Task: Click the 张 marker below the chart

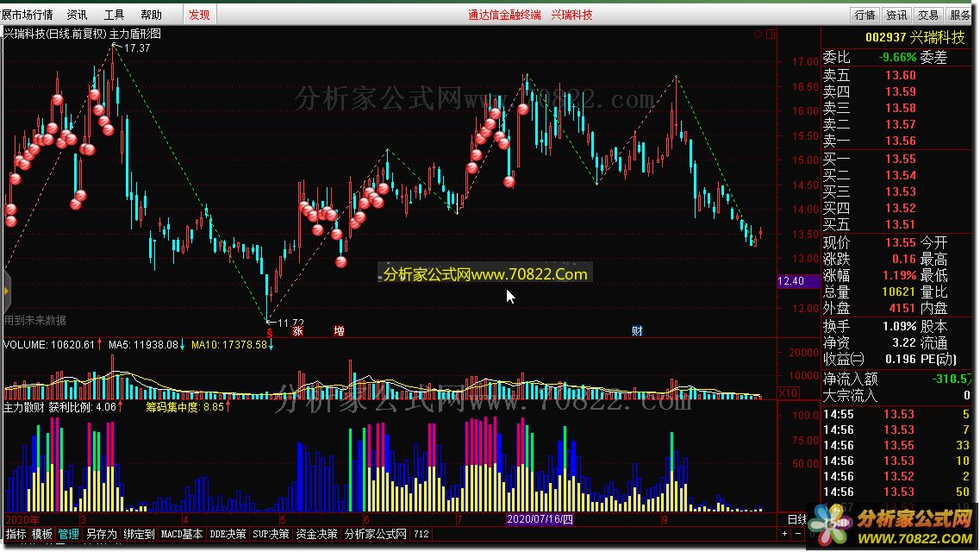Action: pyautogui.click(x=297, y=330)
